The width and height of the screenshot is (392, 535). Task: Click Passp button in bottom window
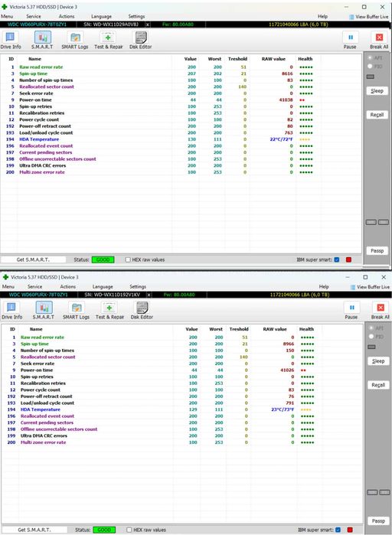tap(378, 521)
